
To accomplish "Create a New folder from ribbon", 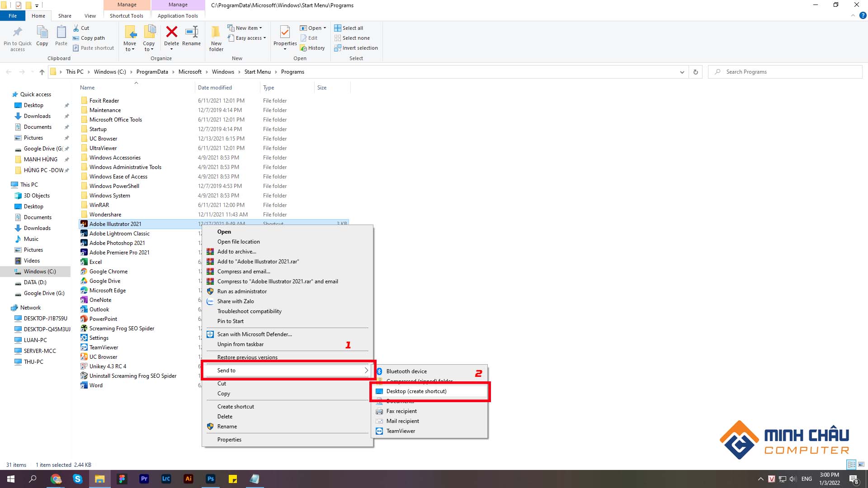I will pos(216,38).
